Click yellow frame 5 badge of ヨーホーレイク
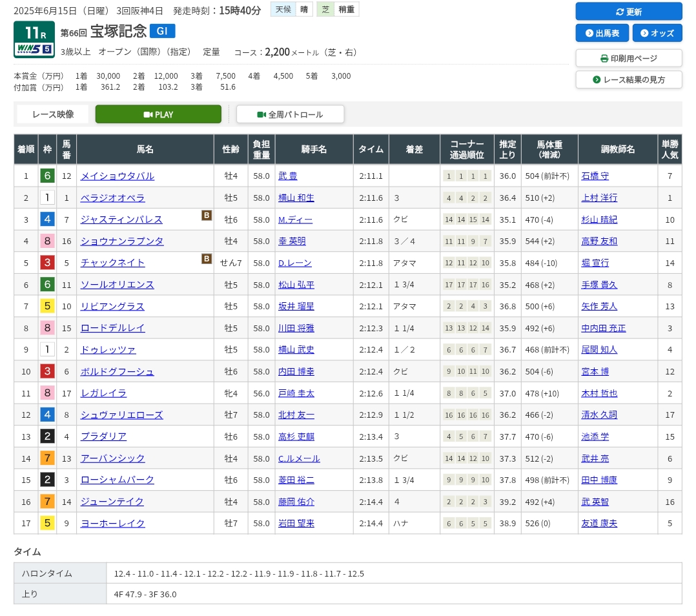 48,523
